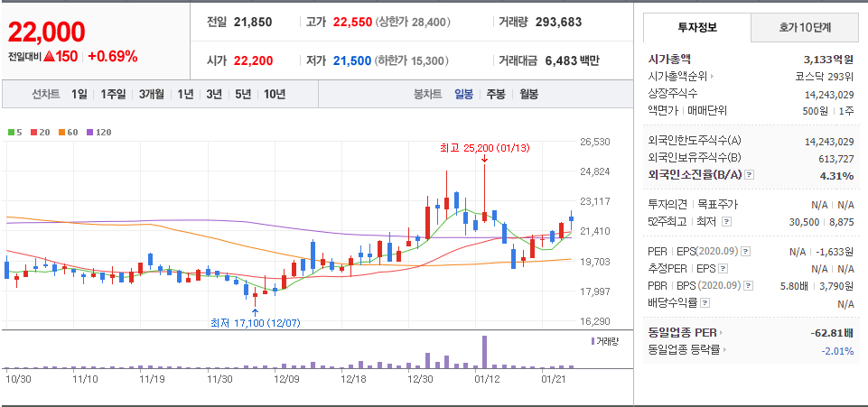Viewport: 868px width, 407px height.
Task: Click the purple 120-day moving average legend
Action: coord(99,132)
